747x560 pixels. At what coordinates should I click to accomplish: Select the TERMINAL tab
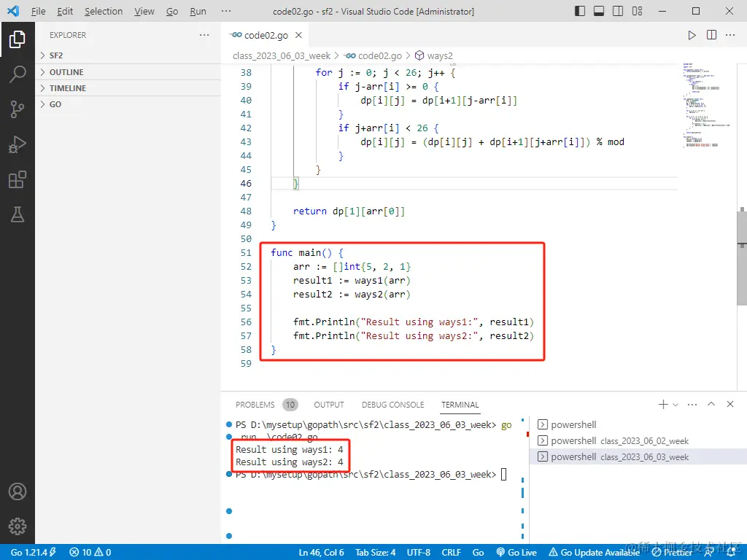(x=460, y=405)
